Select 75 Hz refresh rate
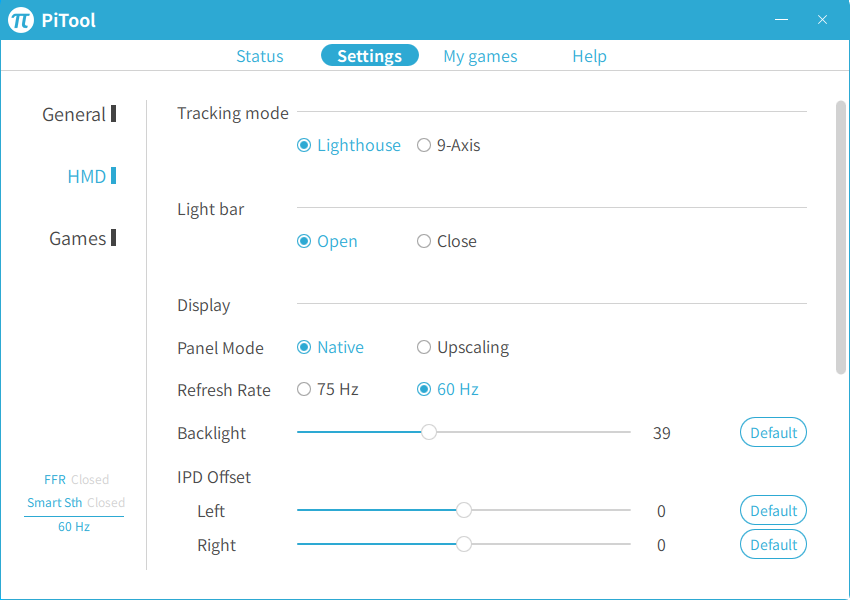The image size is (850, 600). (327, 389)
